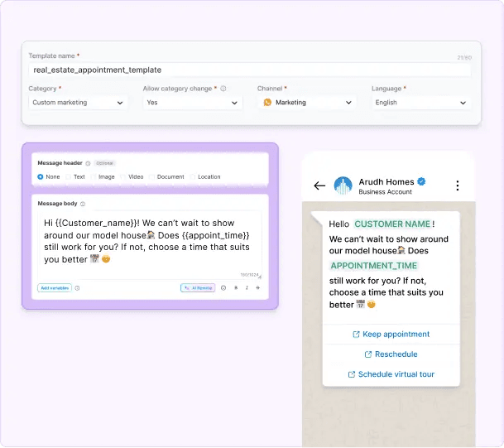Open the Category dropdown
The image size is (504, 448).
point(78,103)
